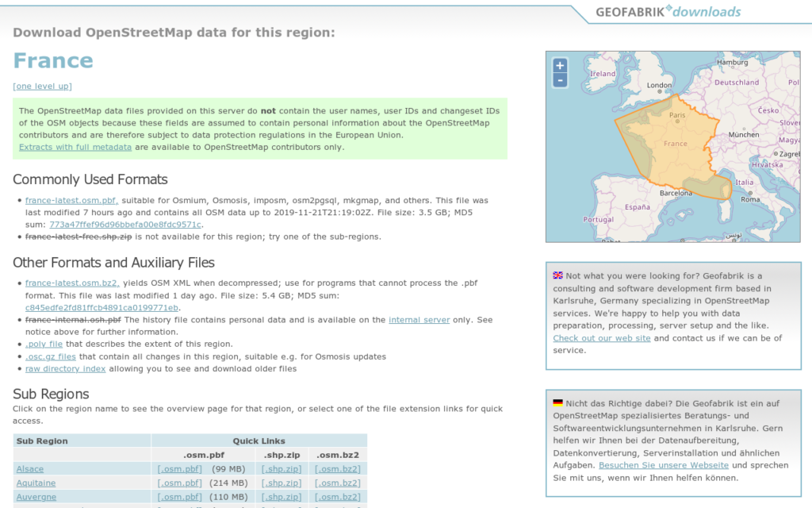
Task: Open the MD5 sum c845edfe link
Action: pyautogui.click(x=101, y=308)
